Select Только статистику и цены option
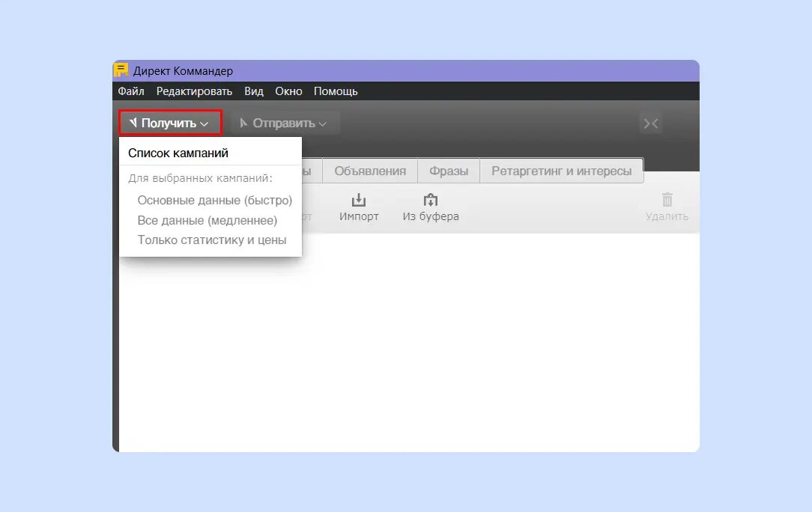Screen dimensions: 812x512 point(210,240)
